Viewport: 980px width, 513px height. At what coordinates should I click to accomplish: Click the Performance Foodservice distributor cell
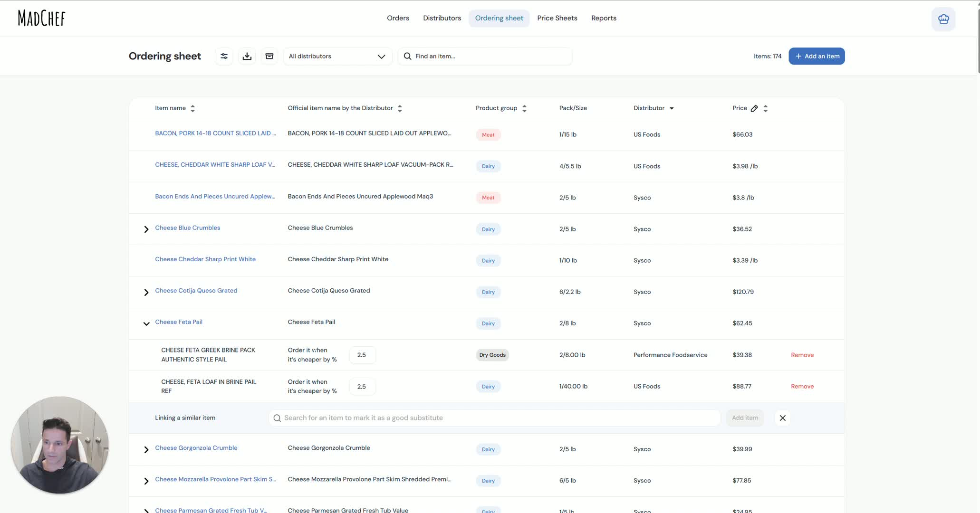pyautogui.click(x=670, y=355)
